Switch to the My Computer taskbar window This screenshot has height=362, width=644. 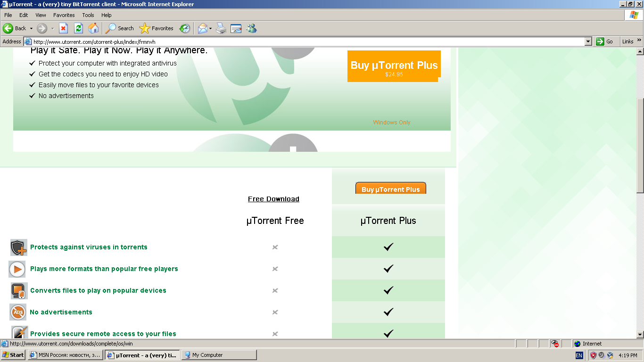point(219,355)
